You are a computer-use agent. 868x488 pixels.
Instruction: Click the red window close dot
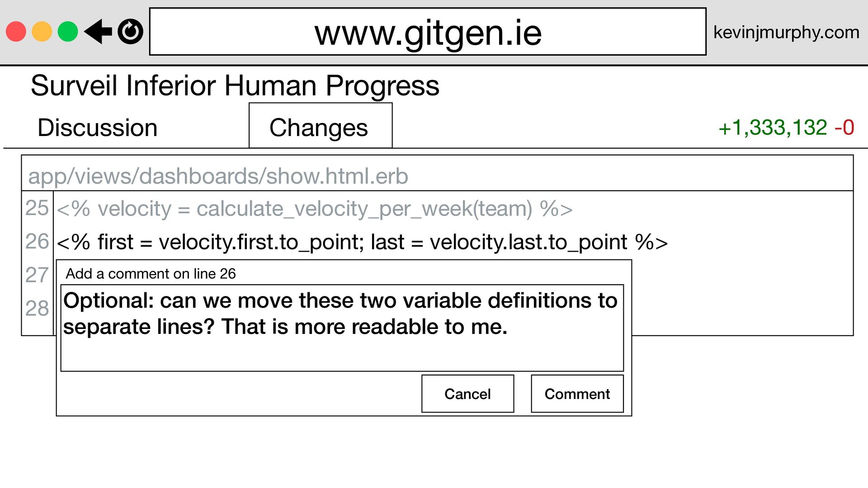[x=16, y=32]
